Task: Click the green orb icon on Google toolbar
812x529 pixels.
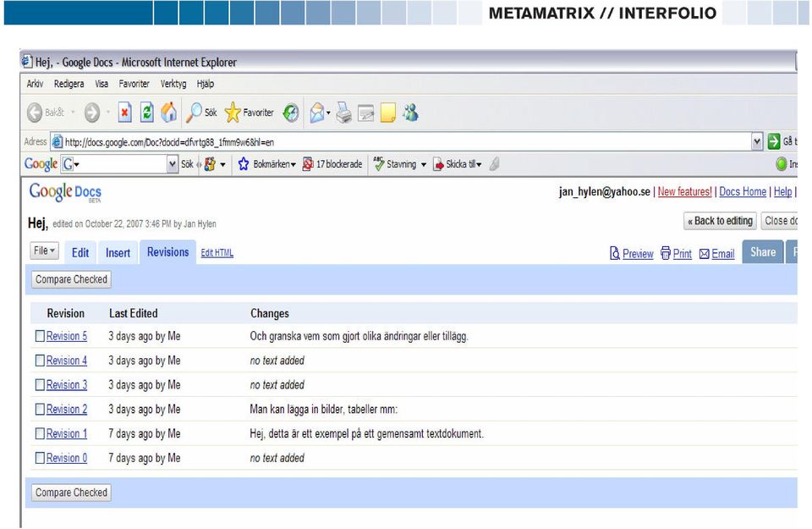Action: [782, 164]
